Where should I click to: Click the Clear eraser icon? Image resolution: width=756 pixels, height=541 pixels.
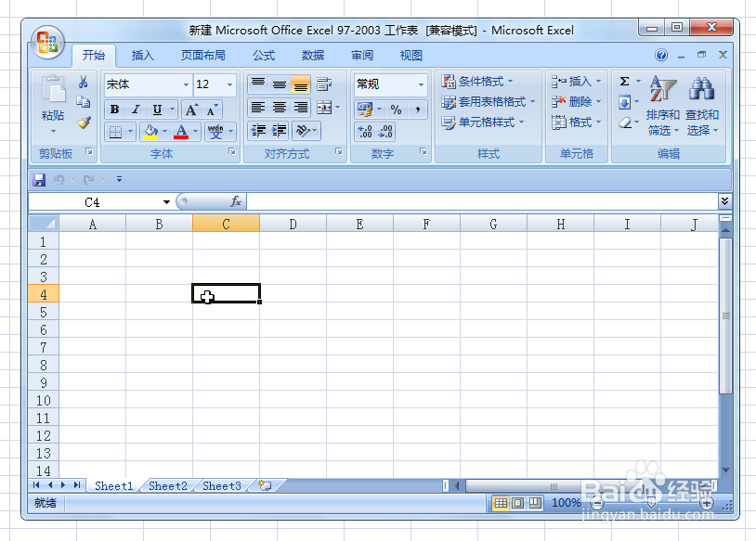pyautogui.click(x=625, y=122)
